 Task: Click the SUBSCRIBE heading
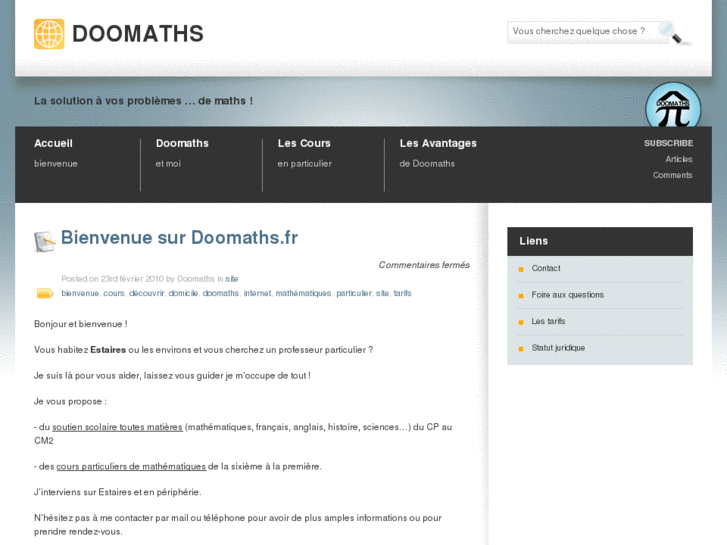(668, 143)
